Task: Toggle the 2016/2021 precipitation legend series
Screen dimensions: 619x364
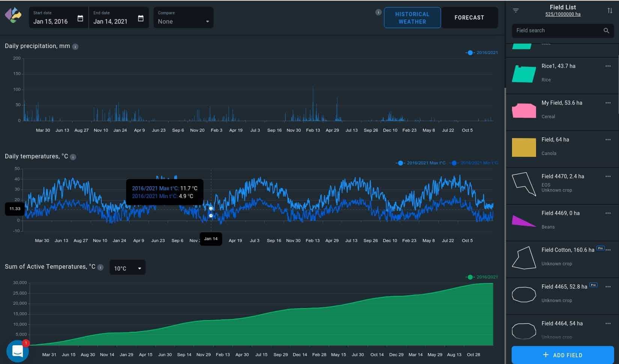Action: [482, 53]
